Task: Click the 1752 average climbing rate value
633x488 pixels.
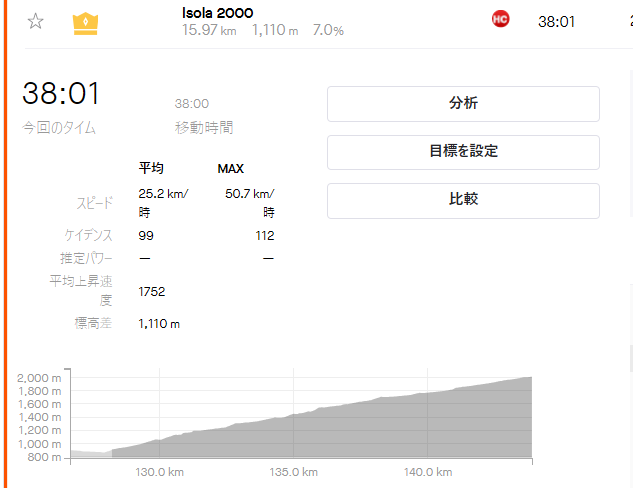Action: [152, 291]
